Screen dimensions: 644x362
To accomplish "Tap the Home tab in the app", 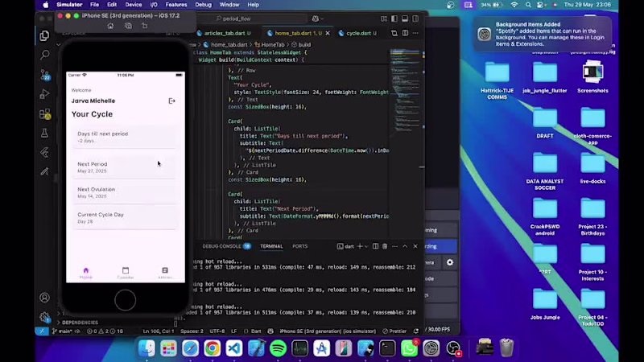I will (x=86, y=273).
